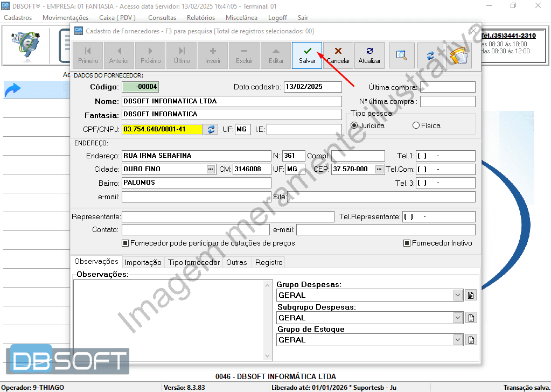551x392 pixels.
Task: Click the e-mail field under Bairro
Action: (196, 197)
